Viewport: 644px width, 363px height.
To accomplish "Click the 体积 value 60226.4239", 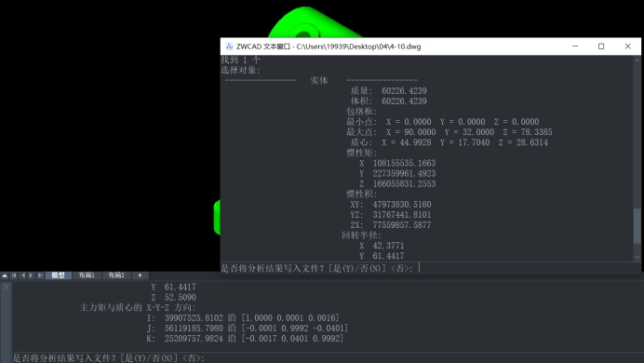I will click(x=404, y=101).
